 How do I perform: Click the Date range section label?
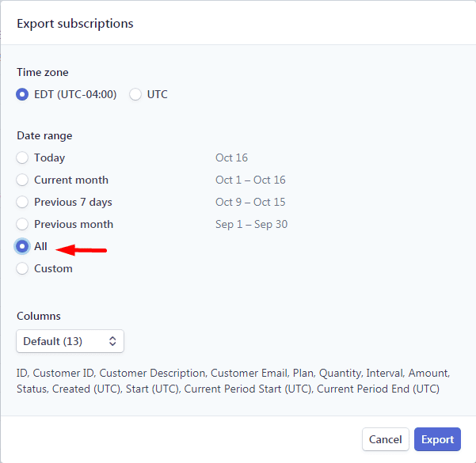44,135
